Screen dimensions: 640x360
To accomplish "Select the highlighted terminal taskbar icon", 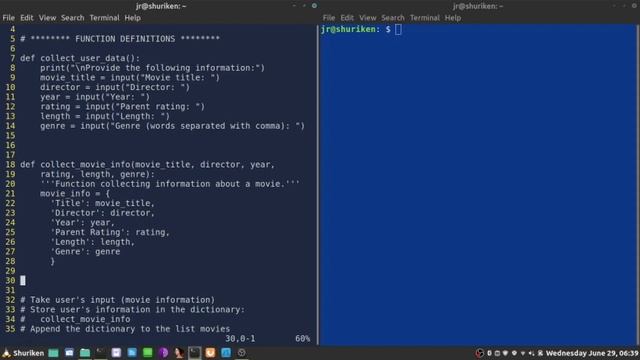I will (195, 353).
